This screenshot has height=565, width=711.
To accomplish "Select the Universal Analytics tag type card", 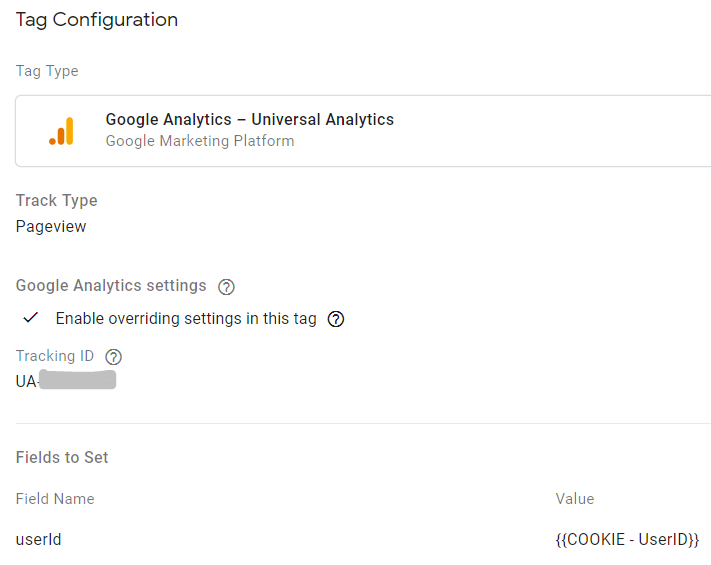I will (363, 131).
